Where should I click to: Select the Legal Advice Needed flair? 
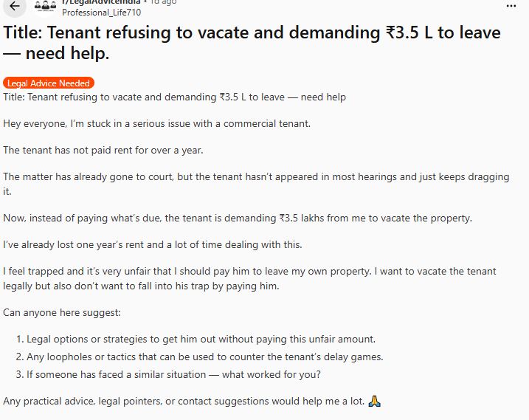tap(47, 83)
